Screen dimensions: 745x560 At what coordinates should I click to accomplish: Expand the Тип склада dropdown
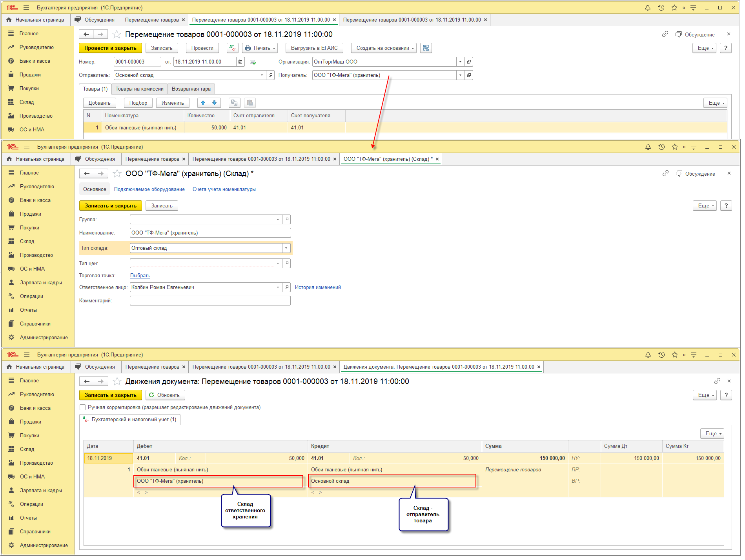pos(286,248)
